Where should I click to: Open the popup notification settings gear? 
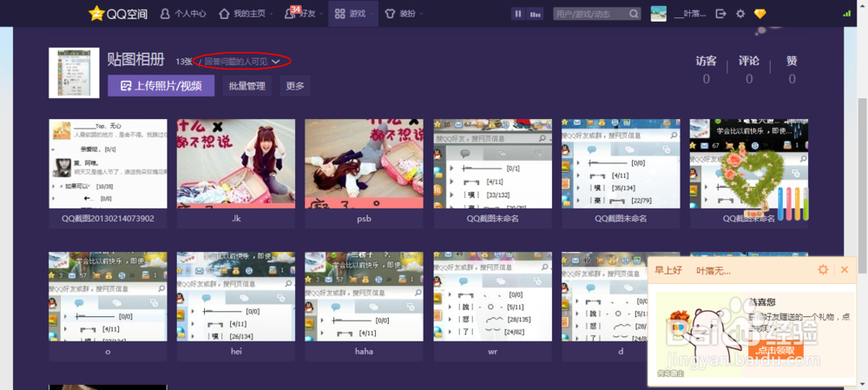tap(823, 270)
